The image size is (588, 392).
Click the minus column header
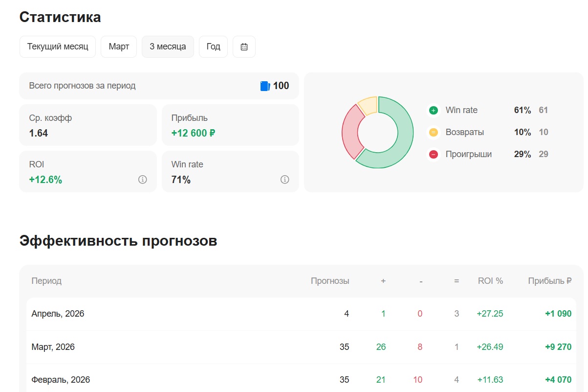tap(421, 281)
